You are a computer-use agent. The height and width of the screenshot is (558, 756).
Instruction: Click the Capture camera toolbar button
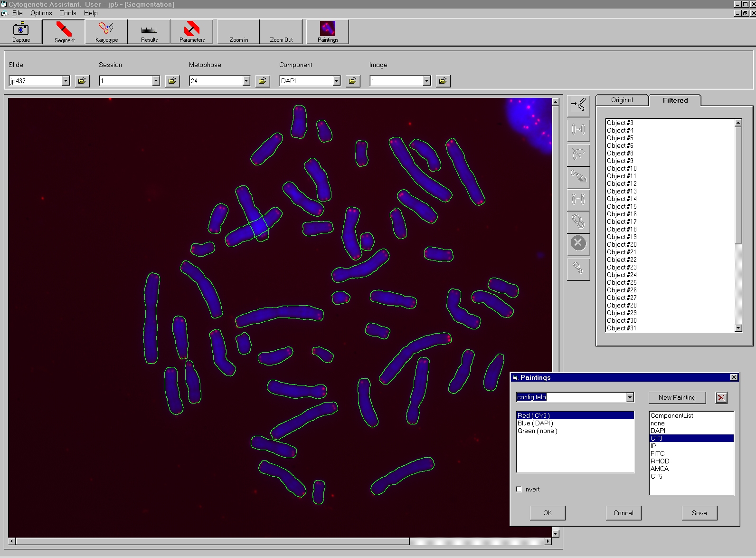[21, 32]
